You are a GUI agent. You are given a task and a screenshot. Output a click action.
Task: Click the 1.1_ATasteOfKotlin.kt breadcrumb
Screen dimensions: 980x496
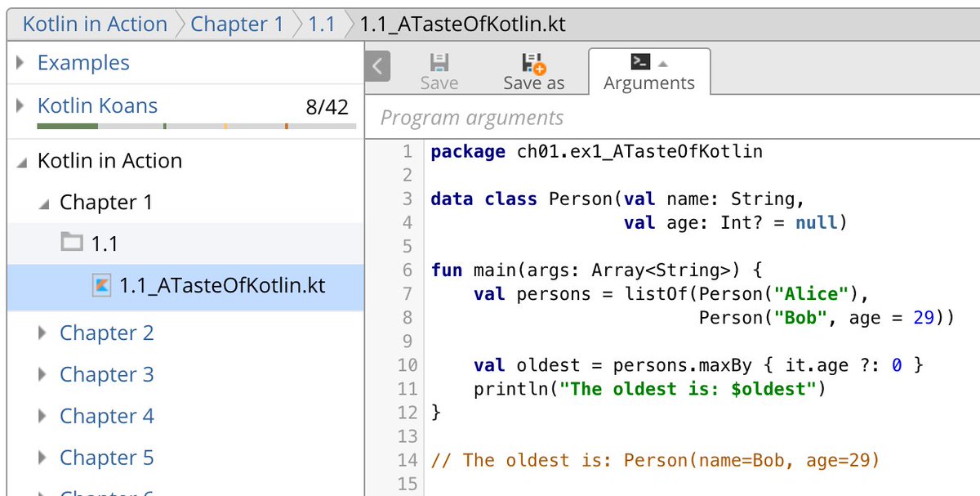[x=462, y=25]
